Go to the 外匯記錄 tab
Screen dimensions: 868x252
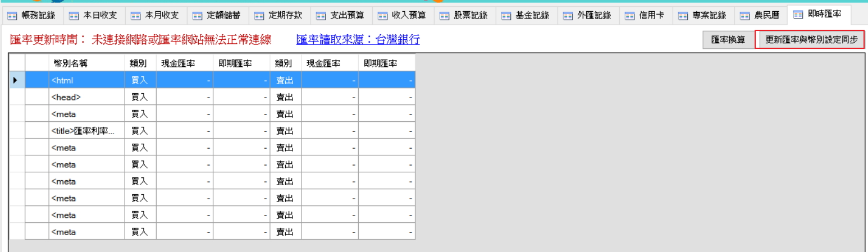point(588,15)
